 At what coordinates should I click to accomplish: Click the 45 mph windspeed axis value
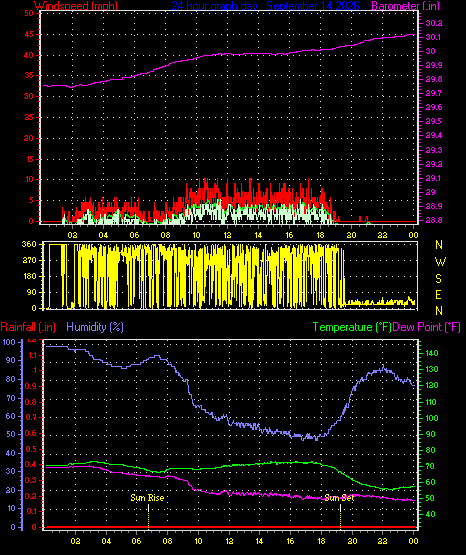click(29, 34)
